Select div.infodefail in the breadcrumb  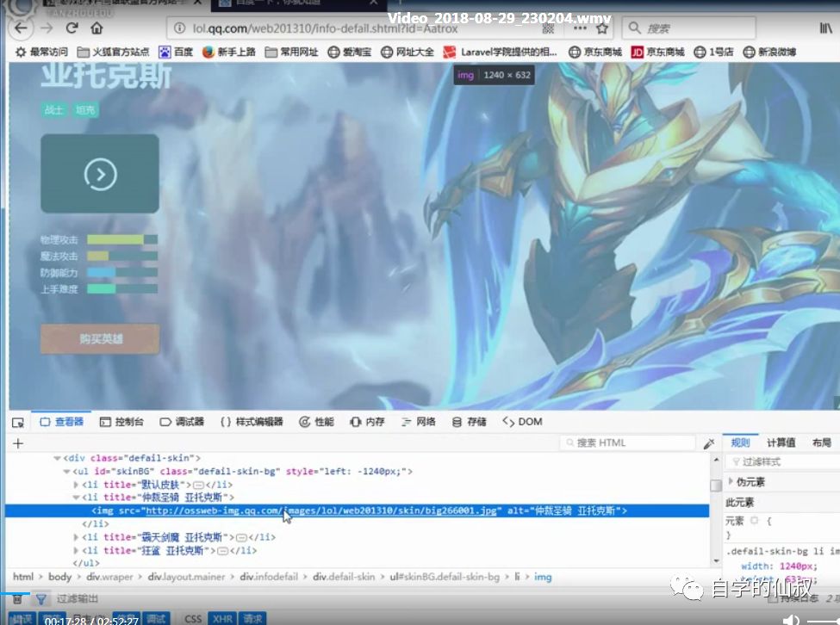pyautogui.click(x=269, y=577)
